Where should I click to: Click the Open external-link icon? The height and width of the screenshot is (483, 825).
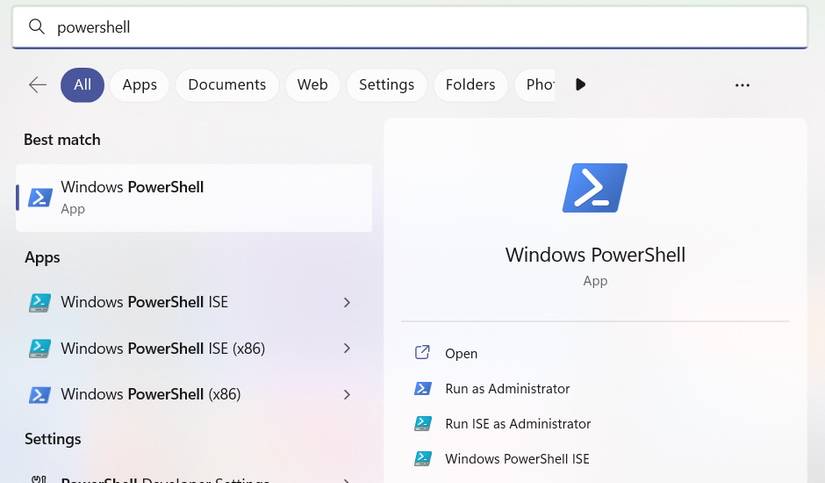point(422,353)
